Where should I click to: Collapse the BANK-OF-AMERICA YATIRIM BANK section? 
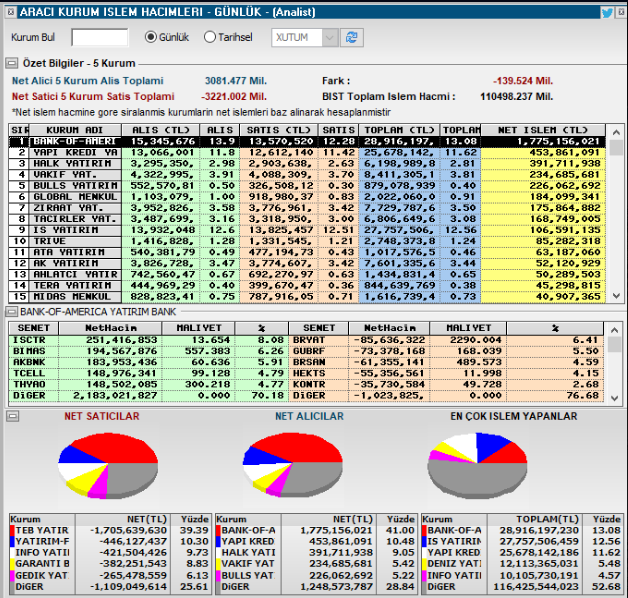(12, 312)
